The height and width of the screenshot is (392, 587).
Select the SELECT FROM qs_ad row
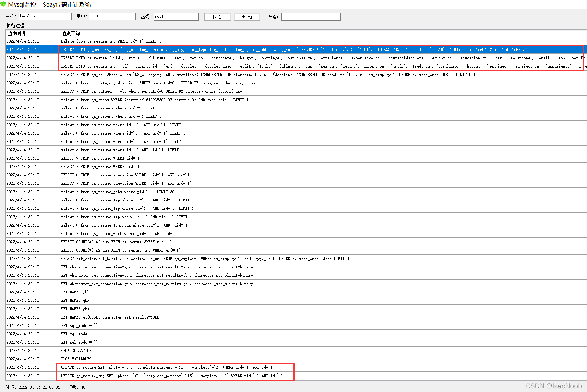296,75
